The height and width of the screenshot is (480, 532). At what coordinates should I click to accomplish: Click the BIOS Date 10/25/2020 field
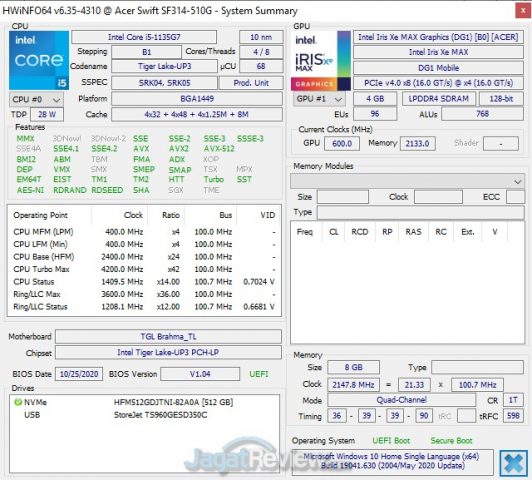point(79,374)
